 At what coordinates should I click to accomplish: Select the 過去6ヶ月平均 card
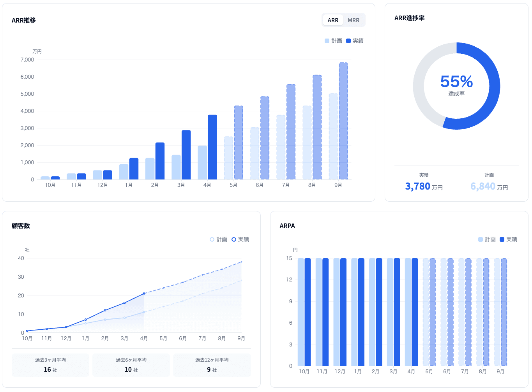[131, 365]
